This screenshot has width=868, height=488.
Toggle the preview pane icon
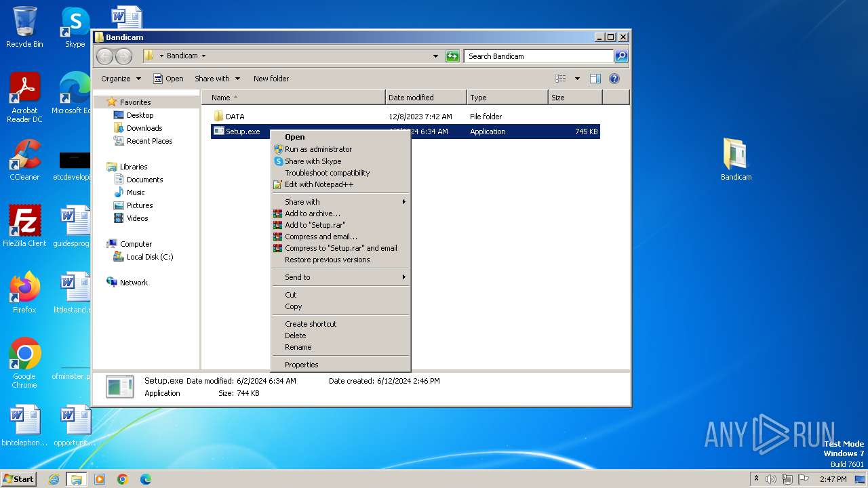[595, 79]
